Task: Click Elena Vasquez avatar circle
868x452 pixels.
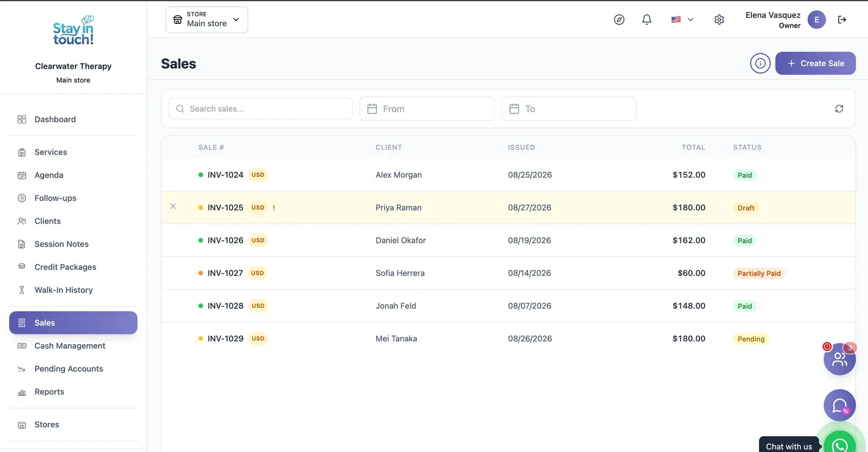Action: pyautogui.click(x=816, y=20)
